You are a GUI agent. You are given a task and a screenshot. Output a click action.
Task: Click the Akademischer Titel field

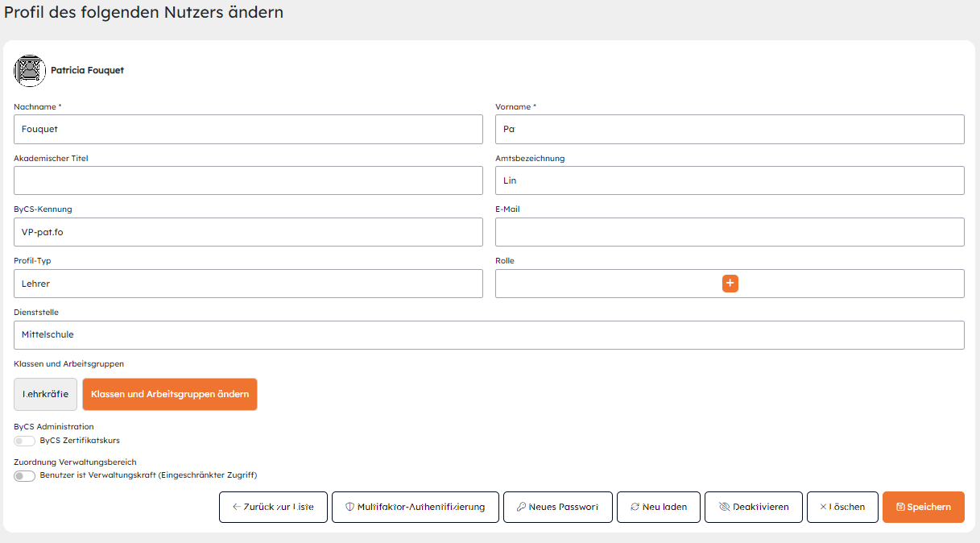pyautogui.click(x=248, y=180)
